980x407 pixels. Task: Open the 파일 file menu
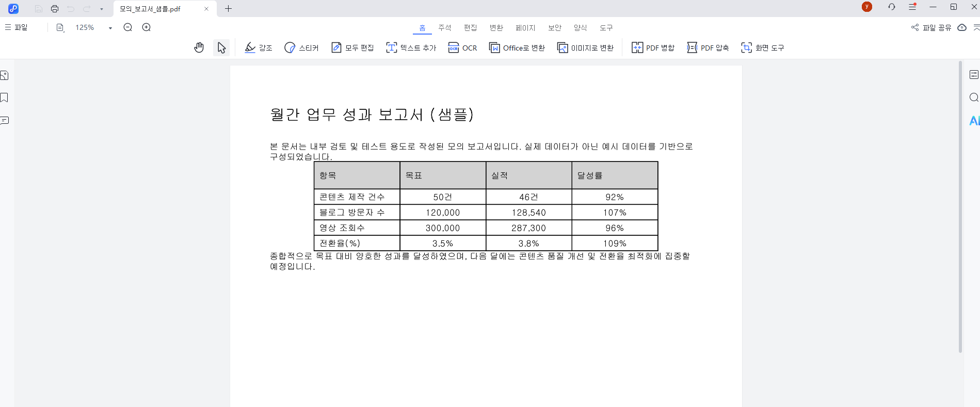click(x=17, y=27)
